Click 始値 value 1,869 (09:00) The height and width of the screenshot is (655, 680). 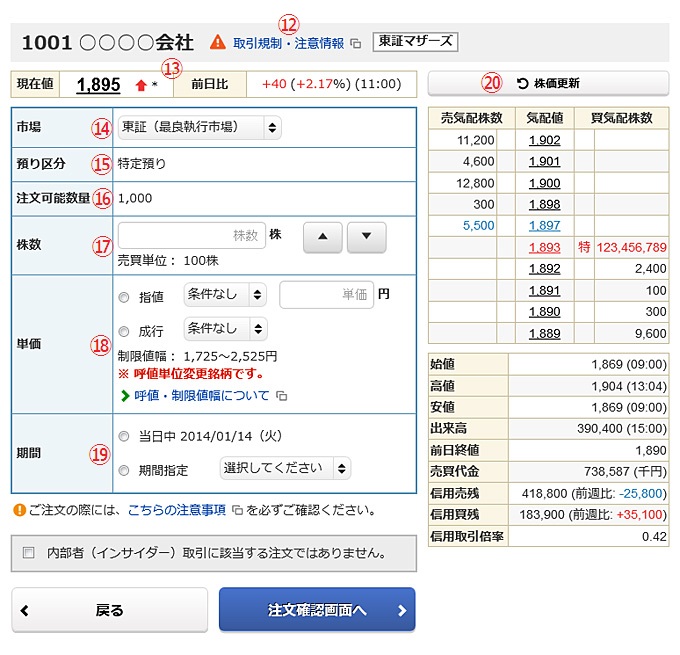(x=629, y=364)
